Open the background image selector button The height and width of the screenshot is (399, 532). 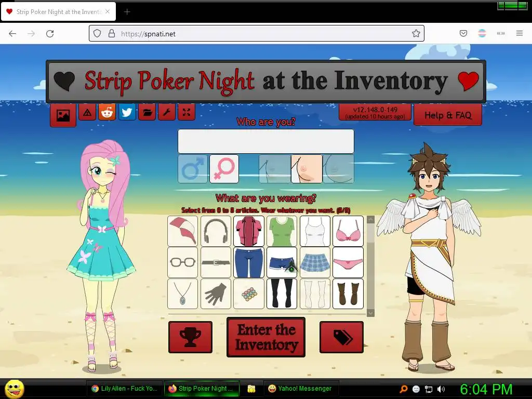click(x=63, y=115)
